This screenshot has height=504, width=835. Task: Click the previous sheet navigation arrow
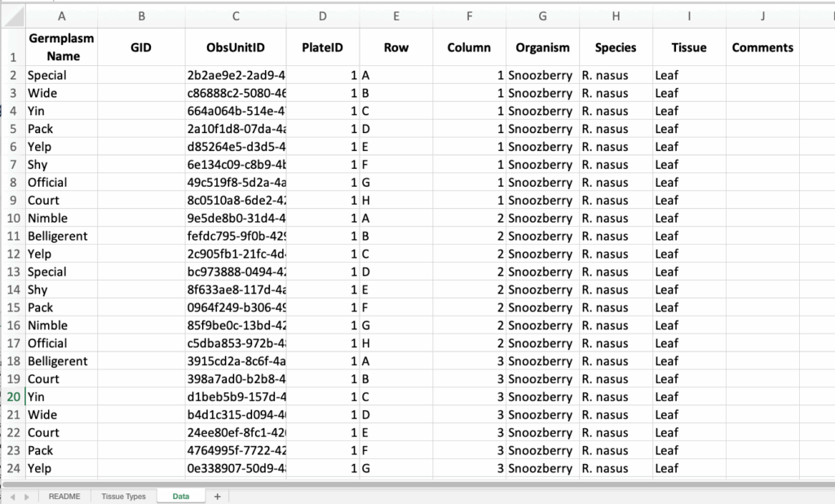12,496
